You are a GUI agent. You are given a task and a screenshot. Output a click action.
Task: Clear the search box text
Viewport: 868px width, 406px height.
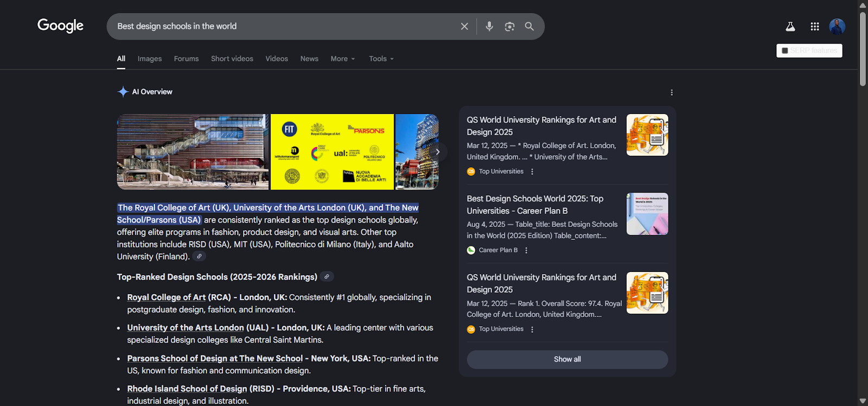click(464, 27)
